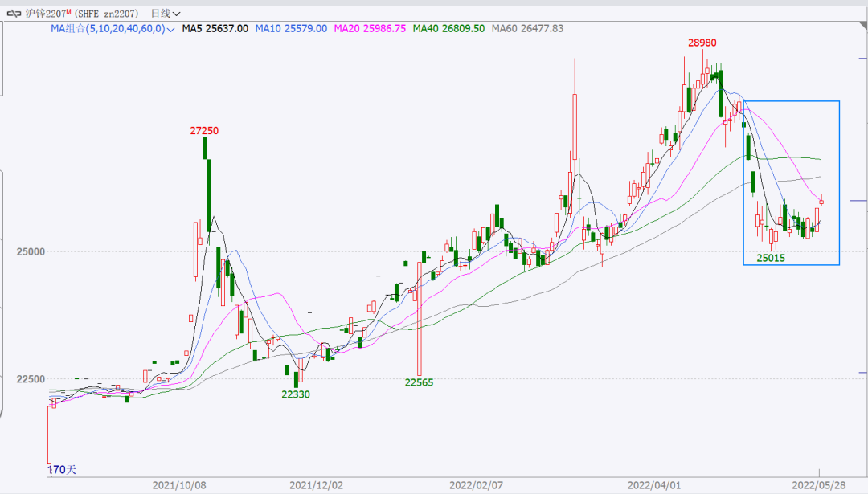This screenshot has height=494, width=868.
Task: Click the 2022/02/07 date on time axis
Action: pyautogui.click(x=476, y=485)
